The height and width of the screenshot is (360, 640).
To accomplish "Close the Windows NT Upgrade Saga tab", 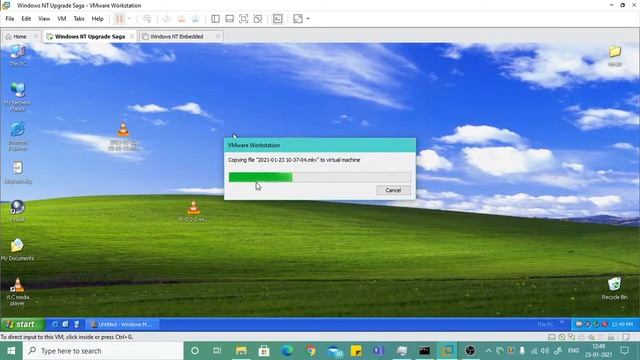I will 132,37.
